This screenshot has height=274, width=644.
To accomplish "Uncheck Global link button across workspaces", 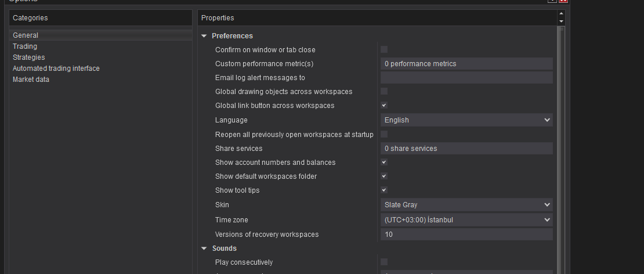I will pyautogui.click(x=384, y=105).
